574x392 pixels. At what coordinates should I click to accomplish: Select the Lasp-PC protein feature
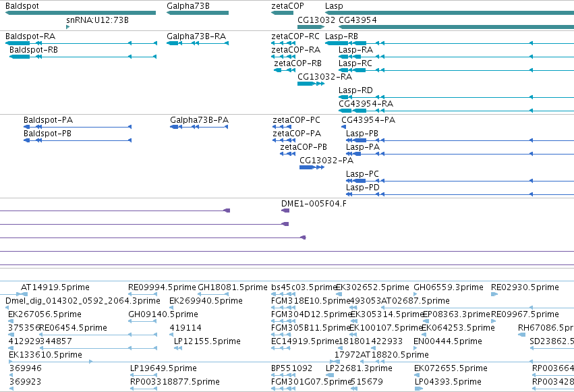point(460,181)
